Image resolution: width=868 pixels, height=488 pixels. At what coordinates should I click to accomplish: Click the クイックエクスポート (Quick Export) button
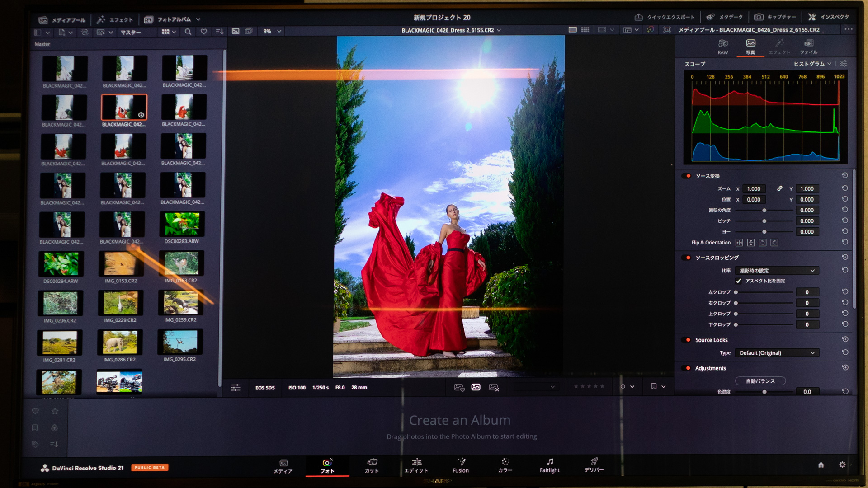point(665,17)
